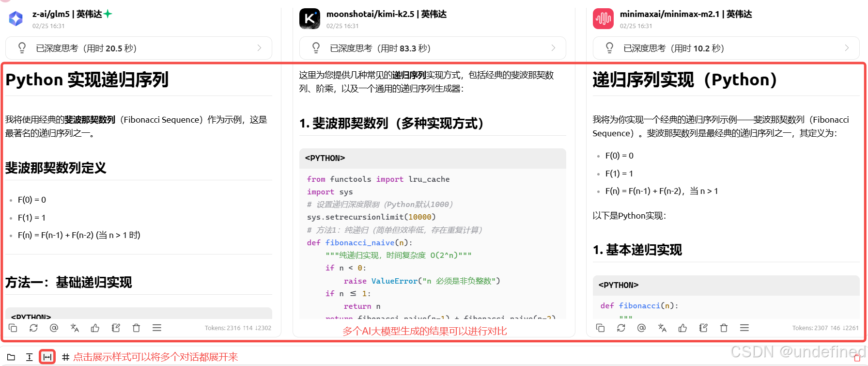The height and width of the screenshot is (366, 868).
Task: Open the more menu under glm5 reply
Action: coord(157,328)
